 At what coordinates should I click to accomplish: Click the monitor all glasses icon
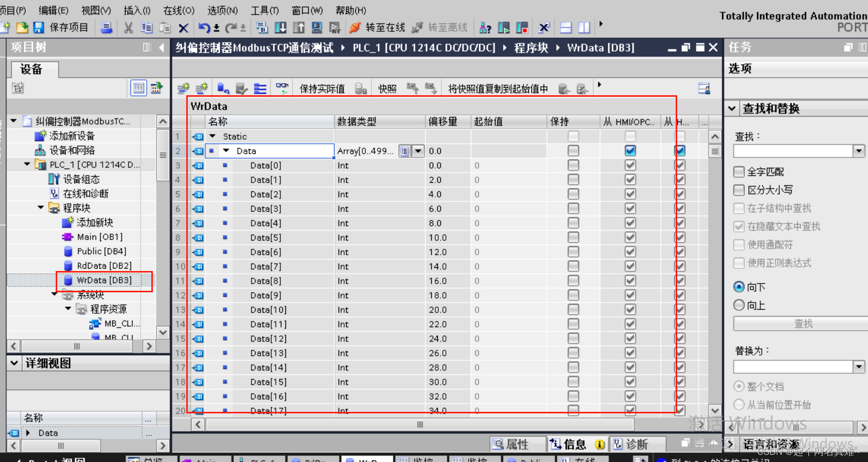pyautogui.click(x=282, y=89)
